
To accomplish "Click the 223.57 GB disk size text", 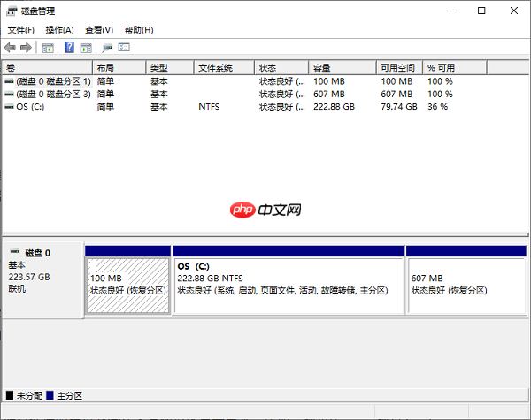I will 29,277.
